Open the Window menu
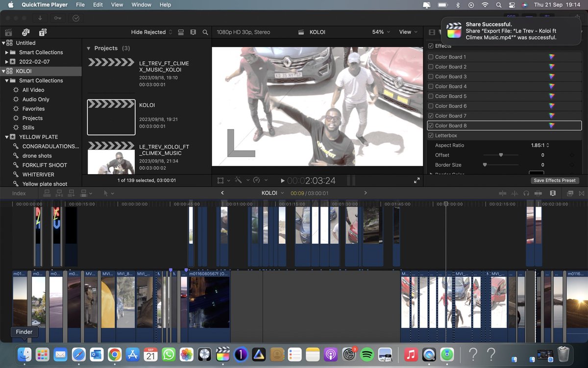The height and width of the screenshot is (368, 588). 142,4
